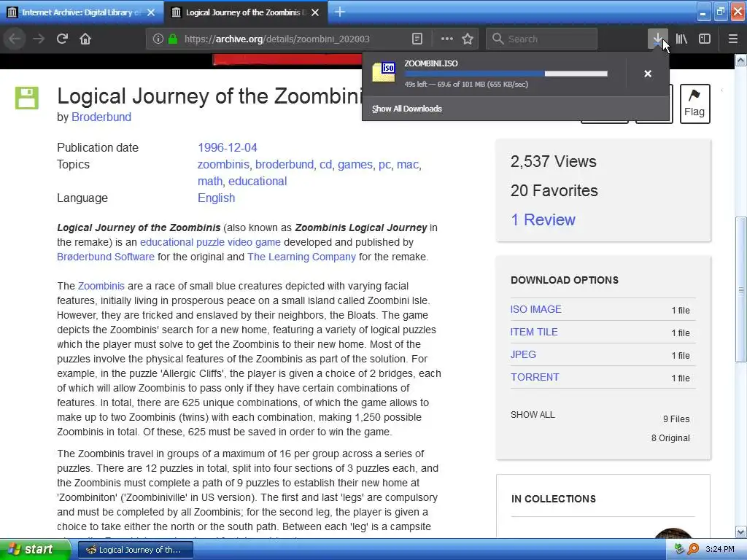Image resolution: width=747 pixels, height=560 pixels.
Task: Open Show All Downloads
Action: pyautogui.click(x=407, y=109)
